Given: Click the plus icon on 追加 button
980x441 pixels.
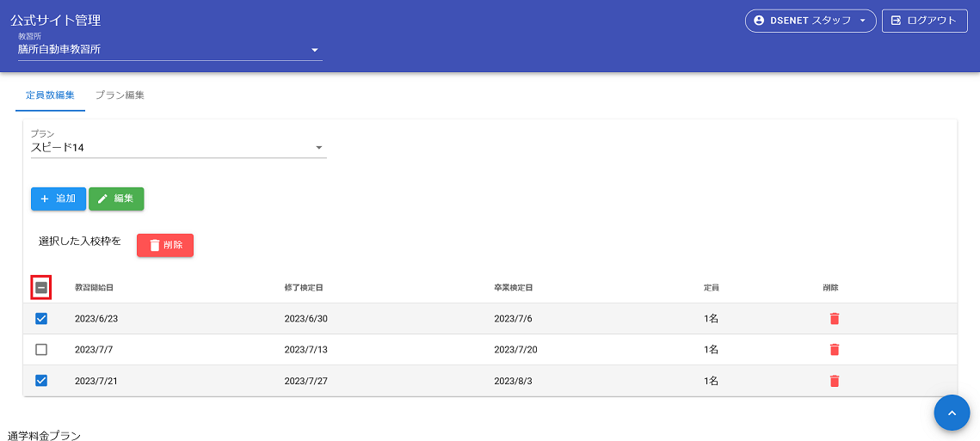Looking at the screenshot, I should (45, 199).
